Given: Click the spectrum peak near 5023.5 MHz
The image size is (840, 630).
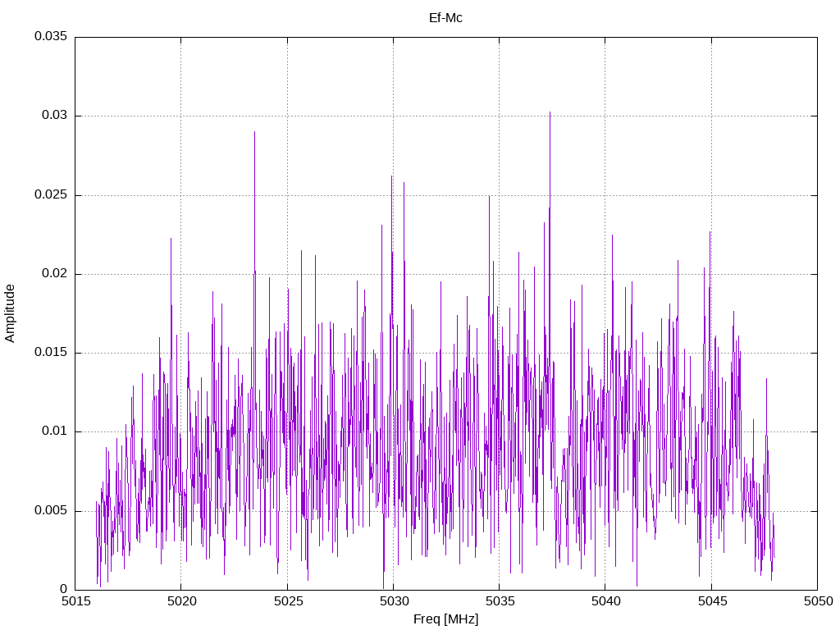Looking at the screenshot, I should (254, 132).
